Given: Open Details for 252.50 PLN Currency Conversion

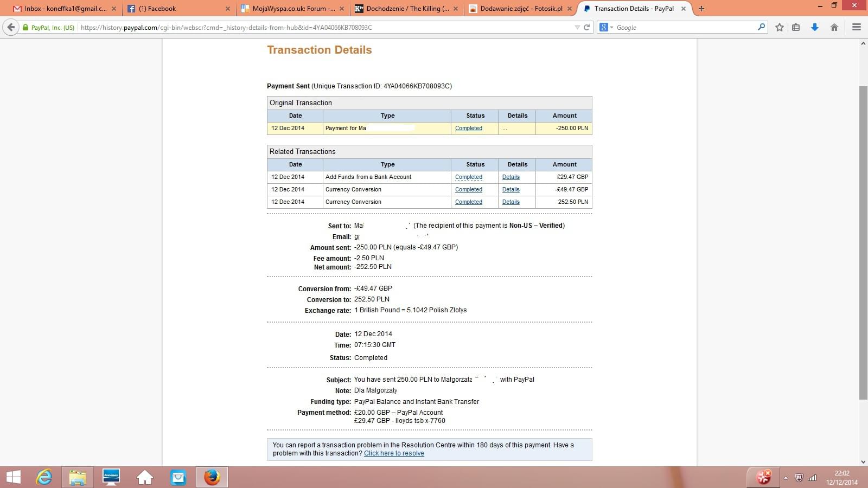Looking at the screenshot, I should pyautogui.click(x=511, y=202).
